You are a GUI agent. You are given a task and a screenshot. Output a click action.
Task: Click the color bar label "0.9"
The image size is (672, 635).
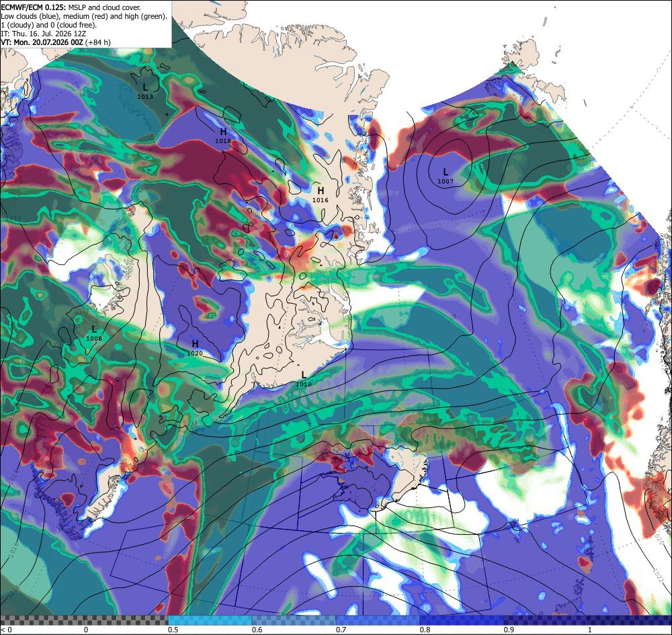[x=509, y=630]
